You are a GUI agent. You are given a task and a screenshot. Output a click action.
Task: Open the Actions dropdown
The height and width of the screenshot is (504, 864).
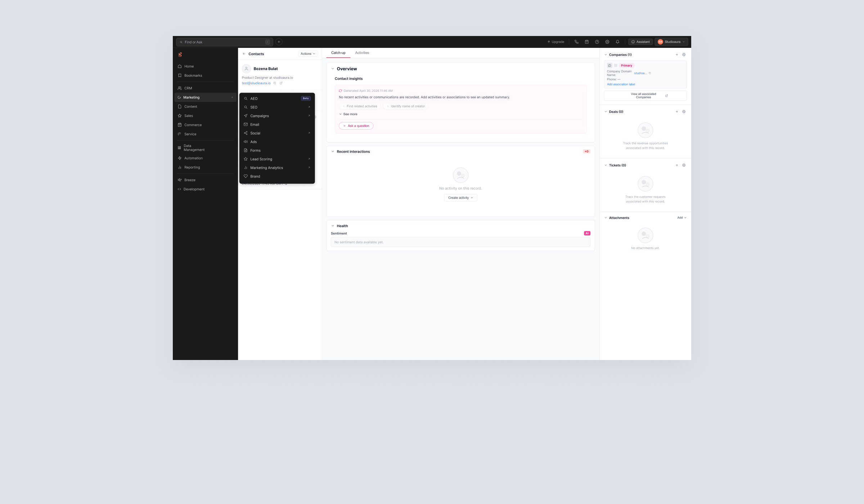click(308, 54)
